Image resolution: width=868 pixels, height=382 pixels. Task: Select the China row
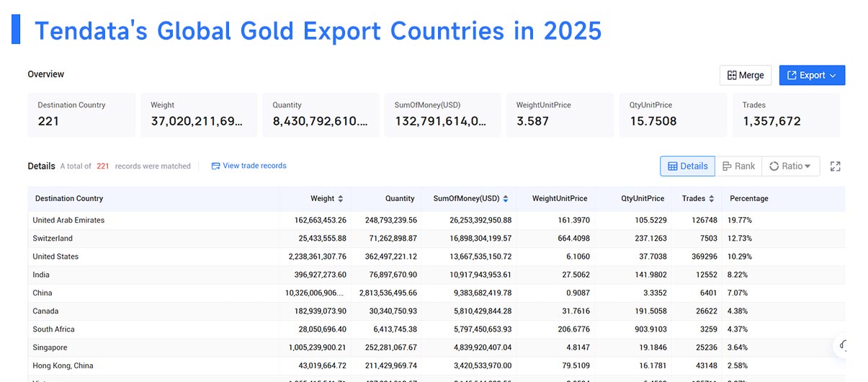pos(437,293)
